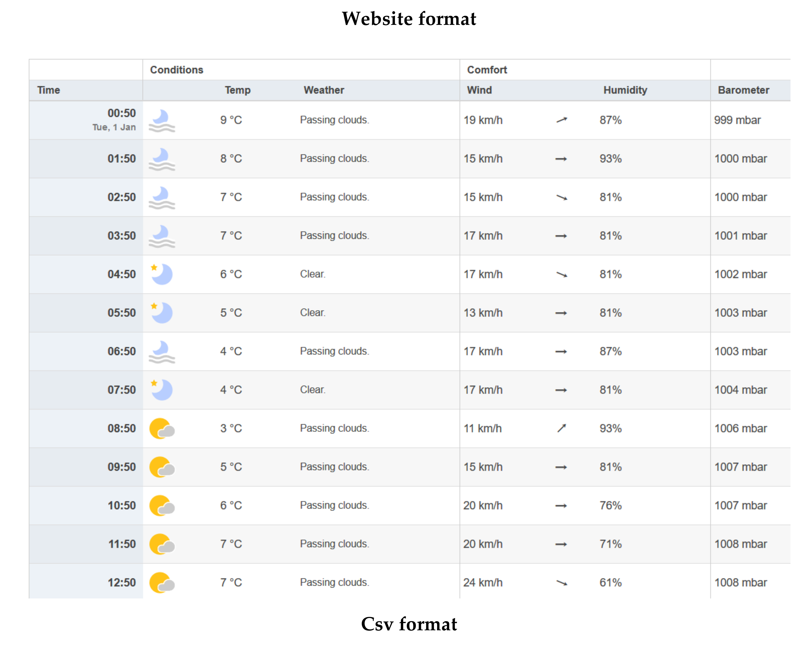Image resolution: width=812 pixels, height=651 pixels.
Task: Click the Conditions group header
Action: click(176, 70)
